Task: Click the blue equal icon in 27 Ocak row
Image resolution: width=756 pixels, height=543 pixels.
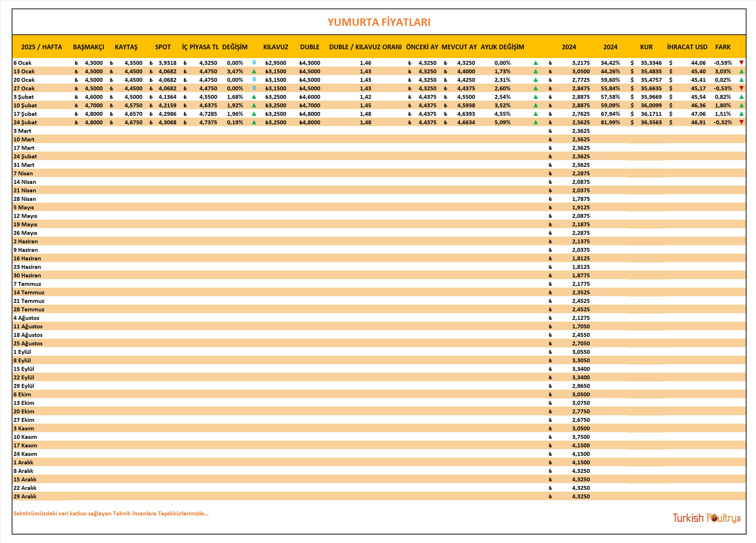Action: click(x=254, y=88)
